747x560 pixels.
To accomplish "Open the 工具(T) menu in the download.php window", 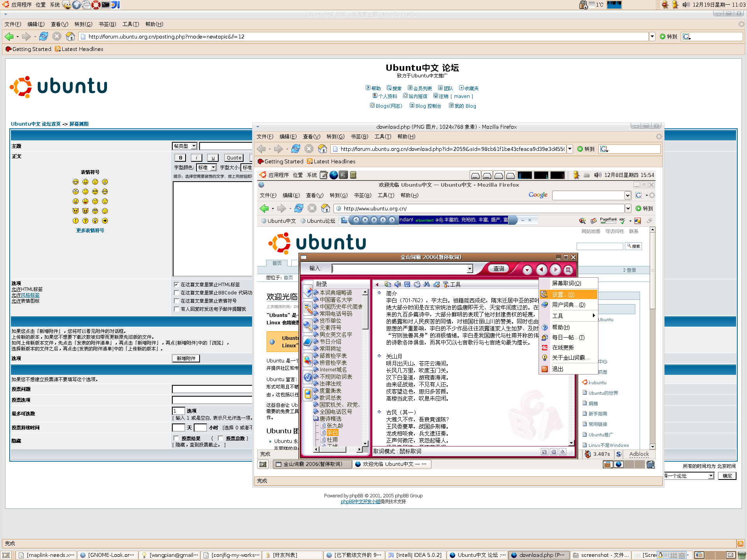I will pyautogui.click(x=383, y=136).
